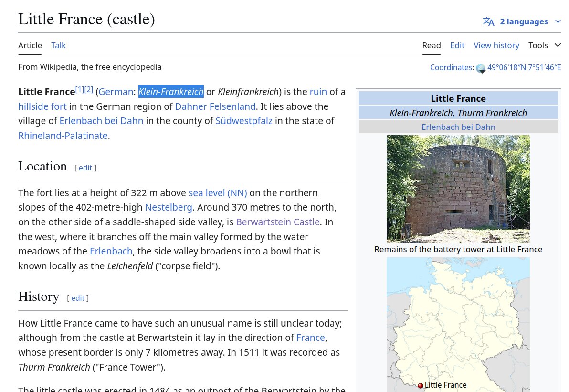Screen dimensions: 569x392
Task: Open the Dahner Felsenland link
Action: click(x=215, y=106)
